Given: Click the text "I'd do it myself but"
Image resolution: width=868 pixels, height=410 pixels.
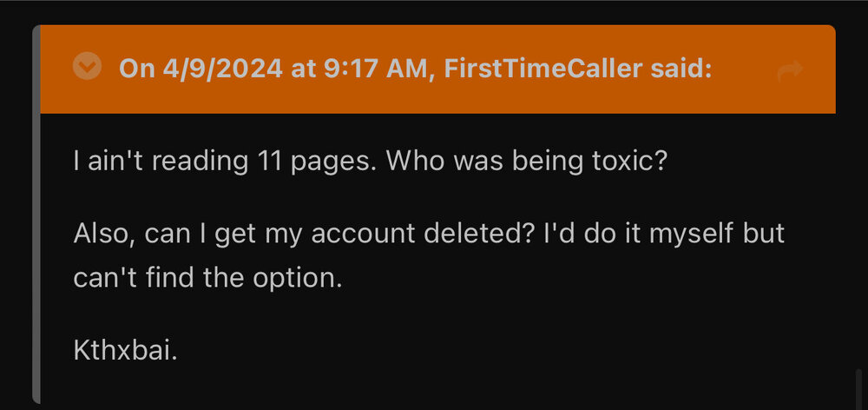Looking at the screenshot, I should pyautogui.click(x=667, y=235).
